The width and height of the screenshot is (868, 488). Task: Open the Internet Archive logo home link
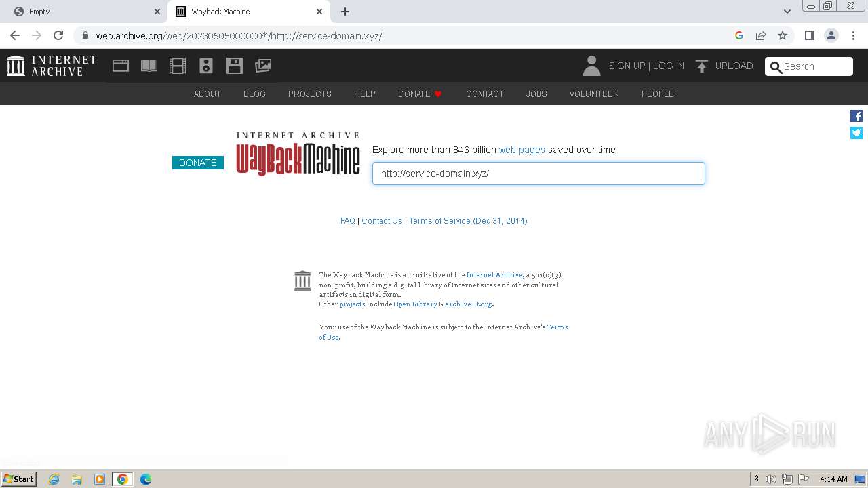coord(52,66)
